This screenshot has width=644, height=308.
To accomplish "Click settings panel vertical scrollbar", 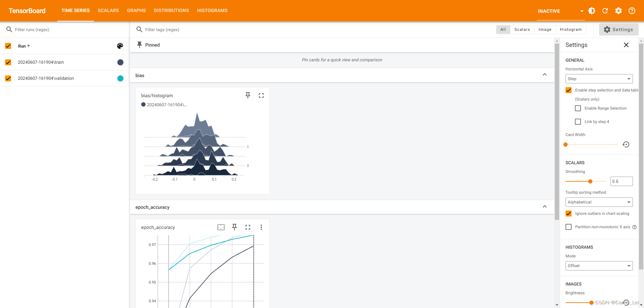I will [641, 156].
